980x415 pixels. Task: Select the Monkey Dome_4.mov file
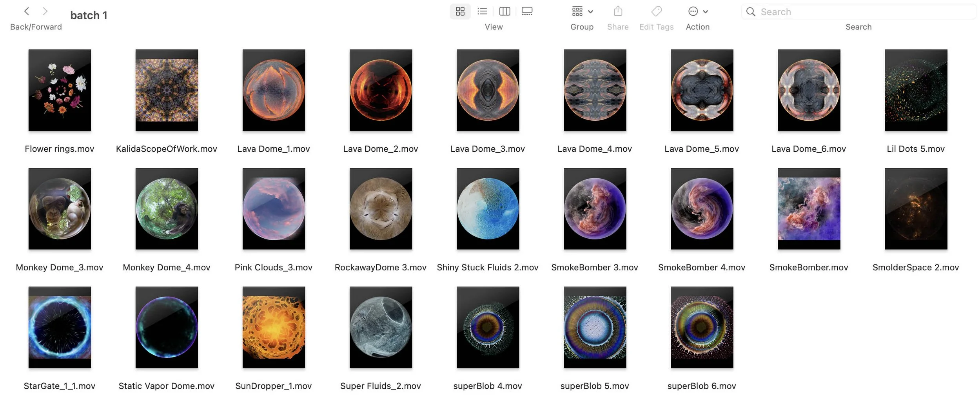[x=167, y=209]
